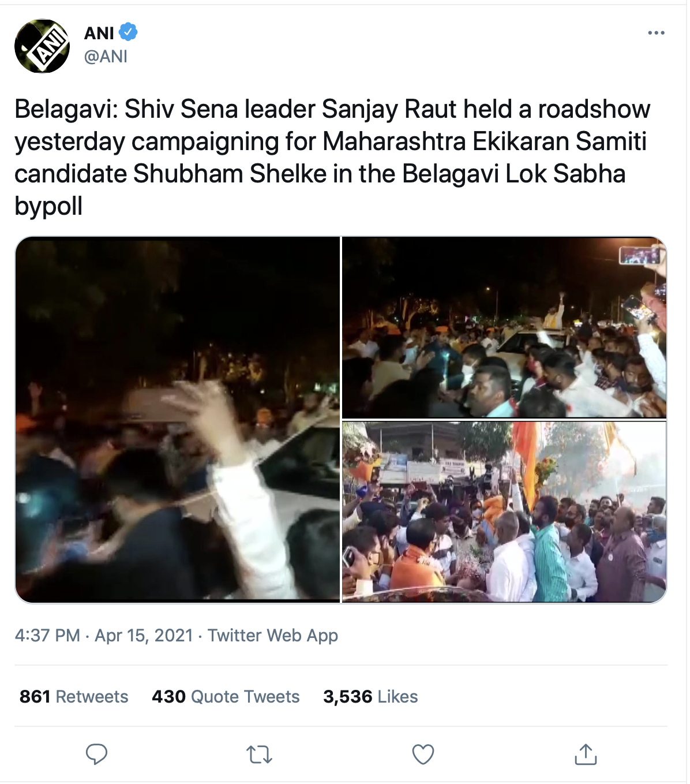Click the reply speech bubble icon

coord(96,754)
